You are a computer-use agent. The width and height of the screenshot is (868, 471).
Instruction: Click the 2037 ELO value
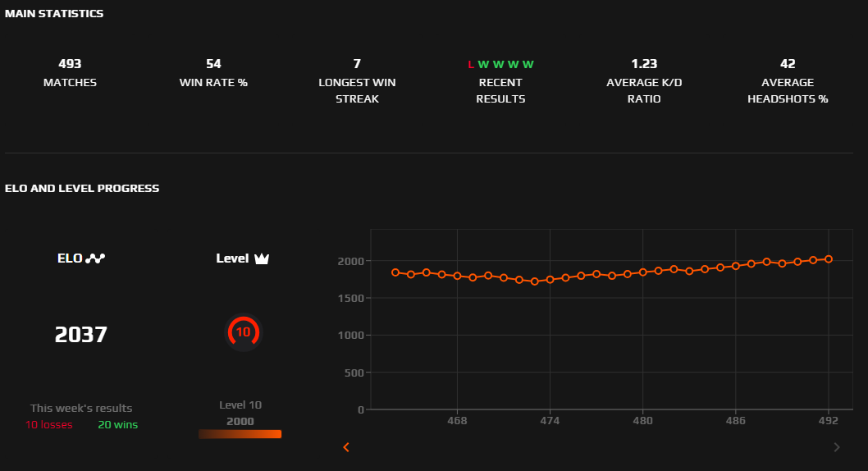pyautogui.click(x=81, y=334)
